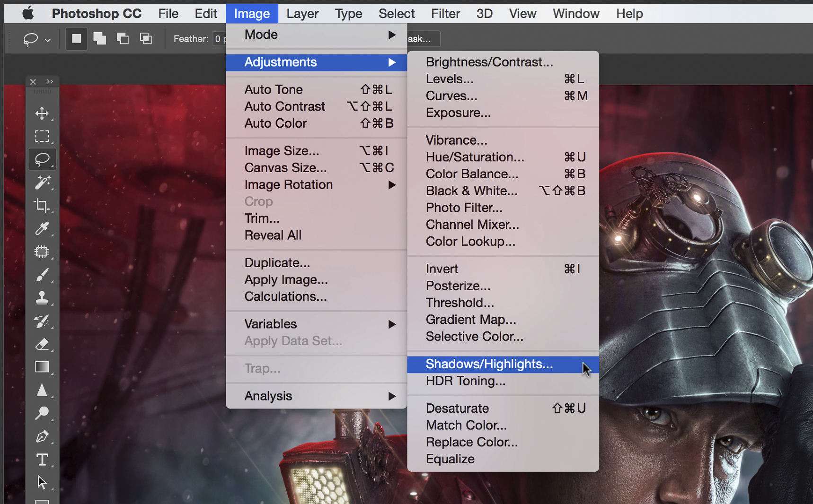Choose Invert adjustment
Image resolution: width=813 pixels, height=504 pixels.
(x=503, y=269)
